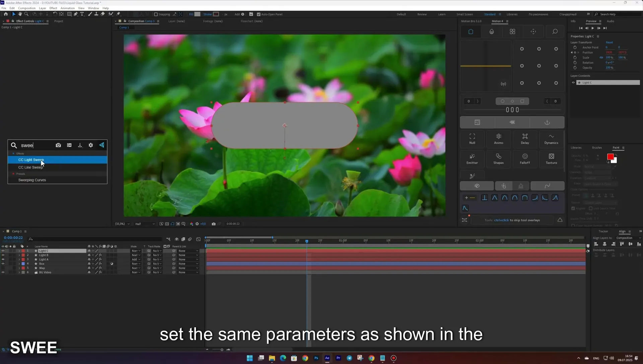The height and width of the screenshot is (364, 643).
Task: Choose Sweeping Curves preset result
Action: click(x=57, y=180)
